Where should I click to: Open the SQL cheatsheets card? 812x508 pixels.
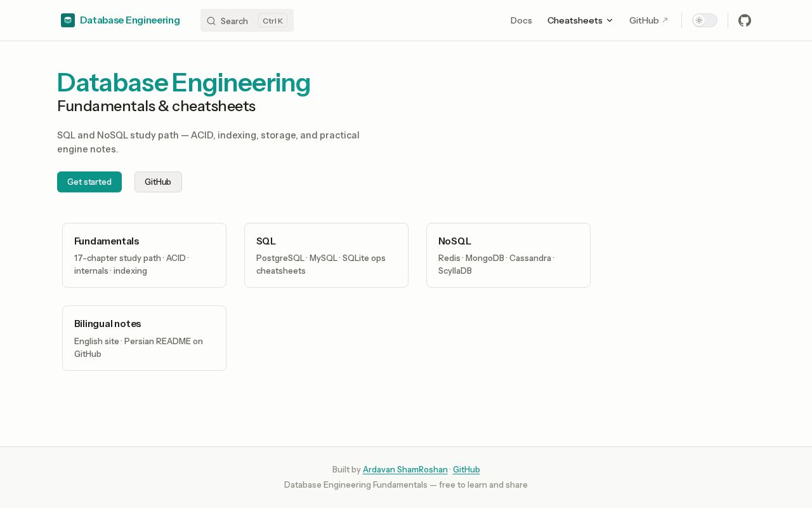(326, 255)
